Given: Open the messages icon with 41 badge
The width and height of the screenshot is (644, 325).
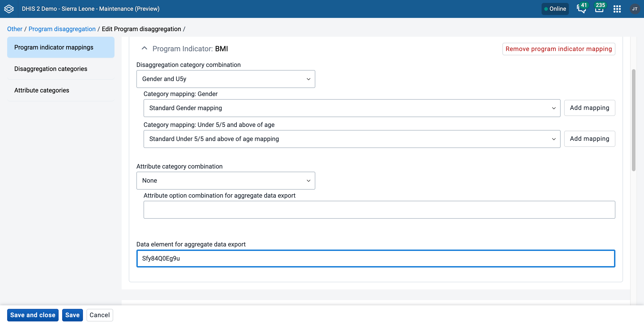Looking at the screenshot, I should tap(581, 9).
